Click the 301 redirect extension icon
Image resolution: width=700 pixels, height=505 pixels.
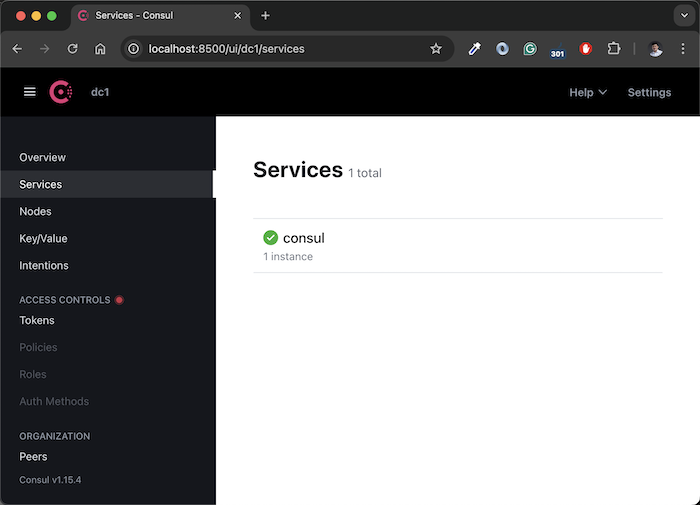point(557,51)
